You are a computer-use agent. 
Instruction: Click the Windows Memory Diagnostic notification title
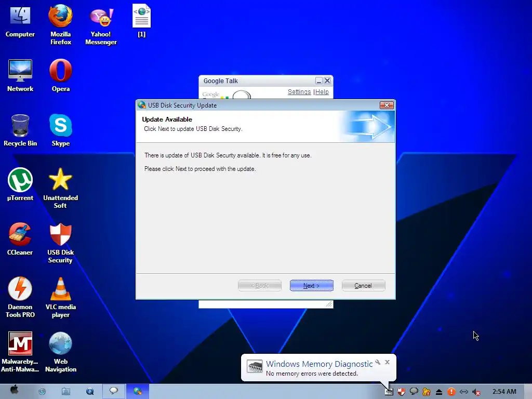(x=320, y=364)
